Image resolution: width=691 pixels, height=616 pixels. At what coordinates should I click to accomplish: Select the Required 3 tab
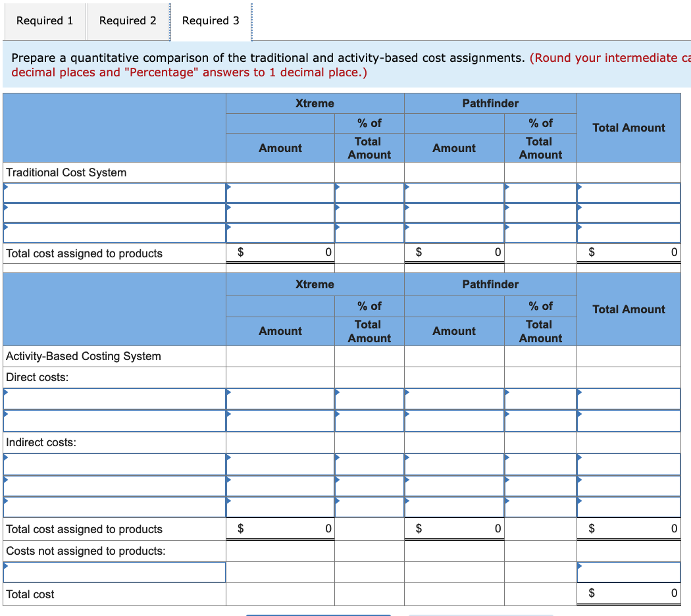pyautogui.click(x=211, y=21)
